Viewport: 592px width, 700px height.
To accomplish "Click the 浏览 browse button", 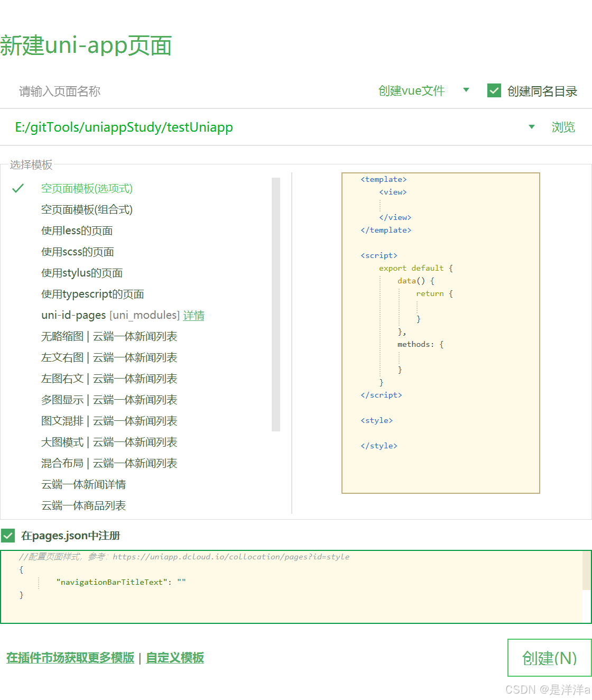I will (x=563, y=127).
